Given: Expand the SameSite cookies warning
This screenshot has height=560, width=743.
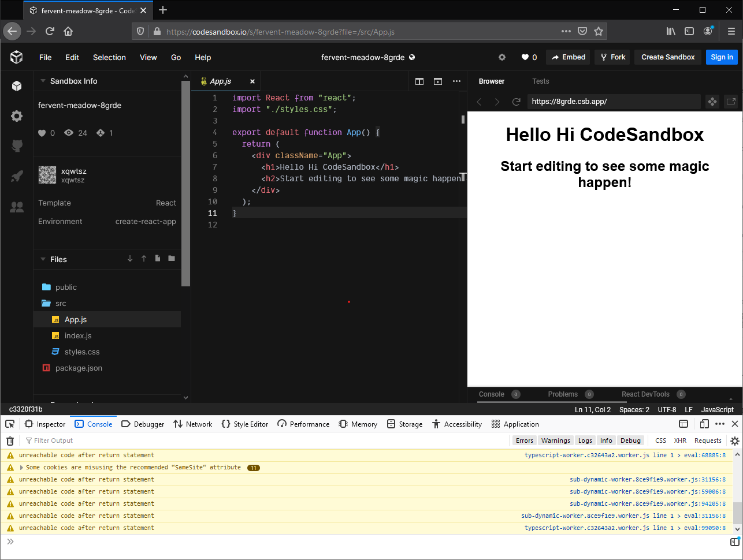Looking at the screenshot, I should click(22, 468).
